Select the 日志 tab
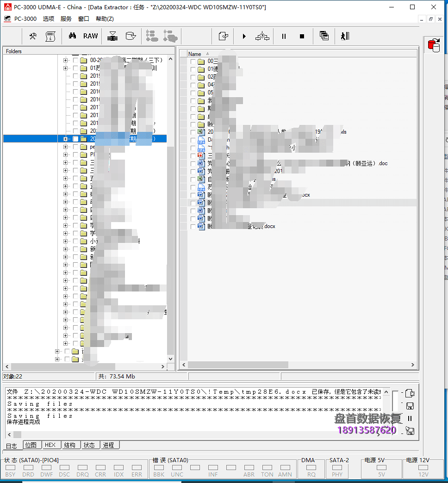The width and height of the screenshot is (448, 483). pyautogui.click(x=12, y=446)
